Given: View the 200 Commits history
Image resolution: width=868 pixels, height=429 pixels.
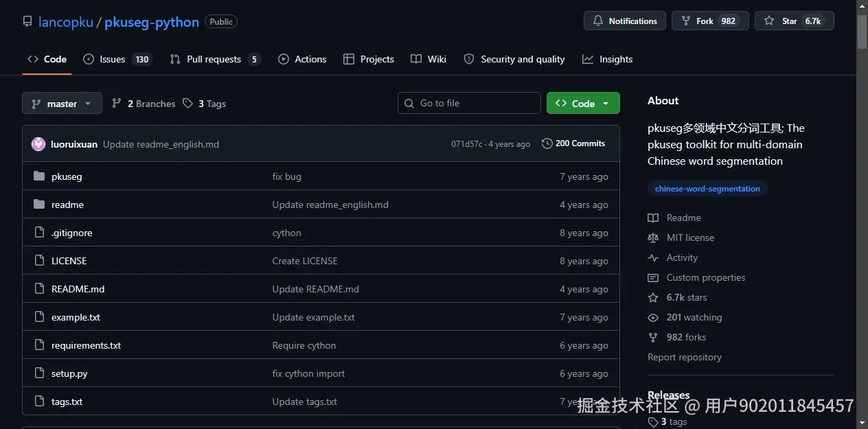Looking at the screenshot, I should [x=573, y=143].
